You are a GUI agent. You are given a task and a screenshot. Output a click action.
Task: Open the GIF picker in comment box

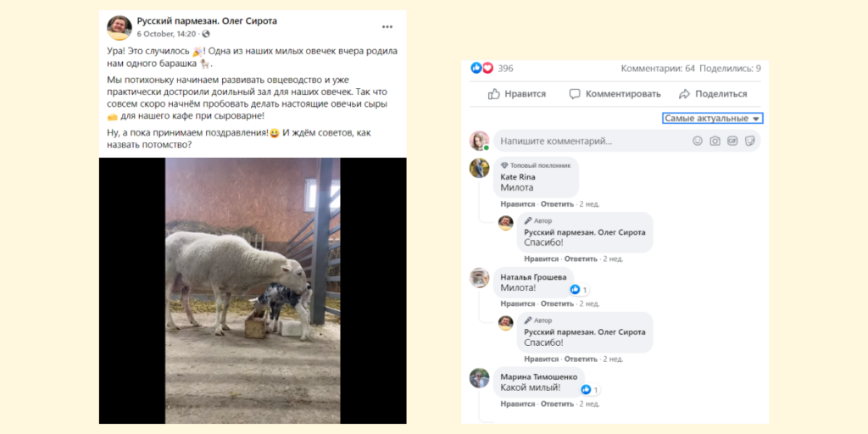(732, 141)
